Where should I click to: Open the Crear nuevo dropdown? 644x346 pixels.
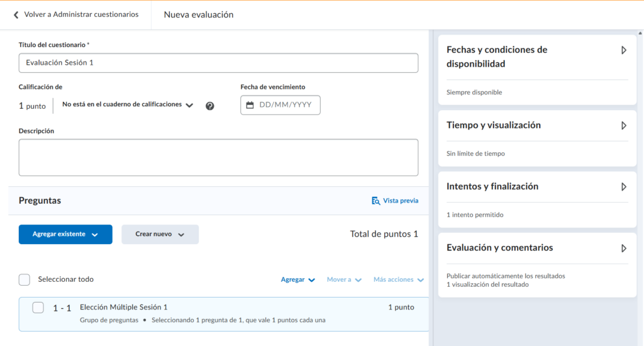click(x=160, y=234)
